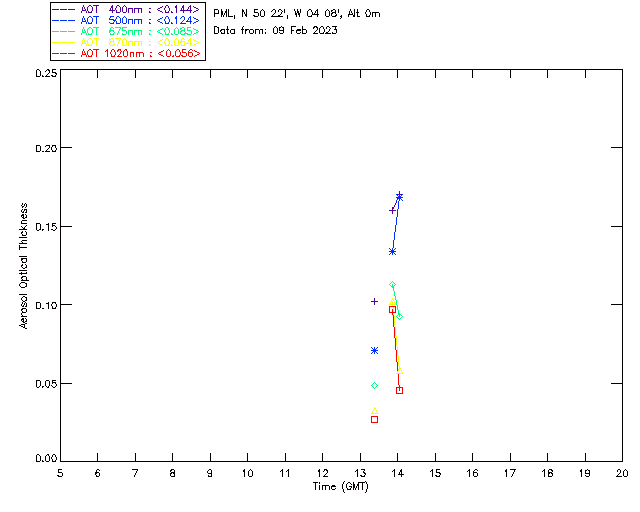
Task: Click the isolated blue asterisk marker near 0.07
Action: coord(374,351)
